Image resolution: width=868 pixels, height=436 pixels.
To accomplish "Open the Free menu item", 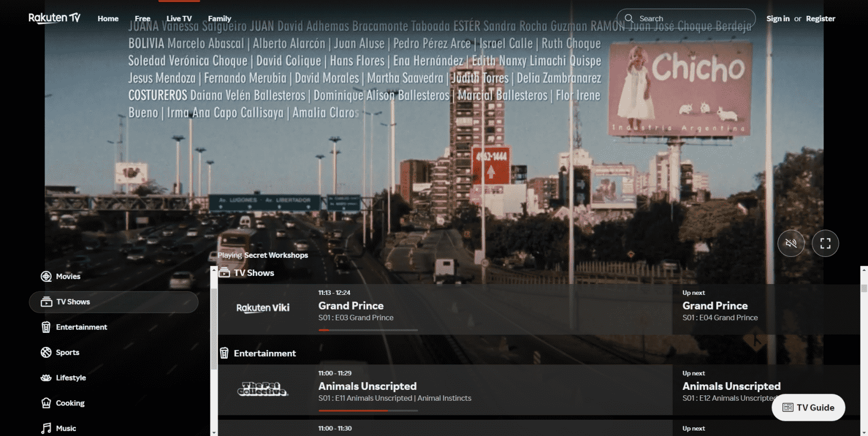I will (x=143, y=18).
